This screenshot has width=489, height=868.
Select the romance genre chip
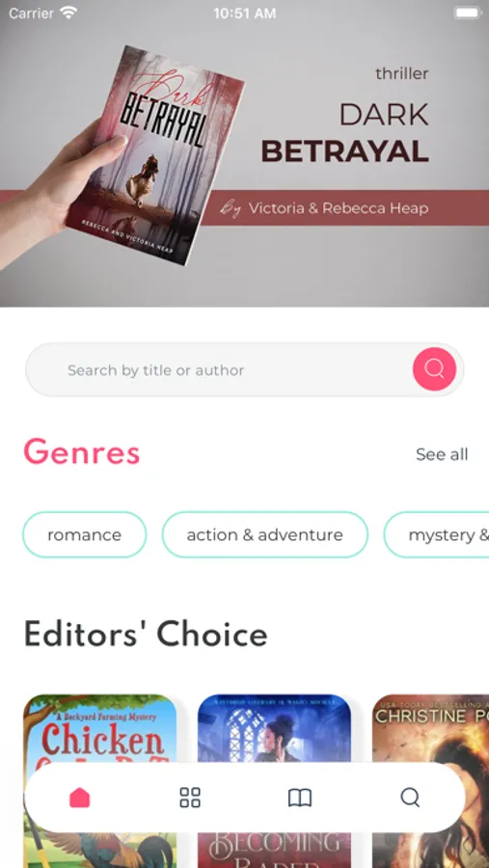click(x=84, y=534)
